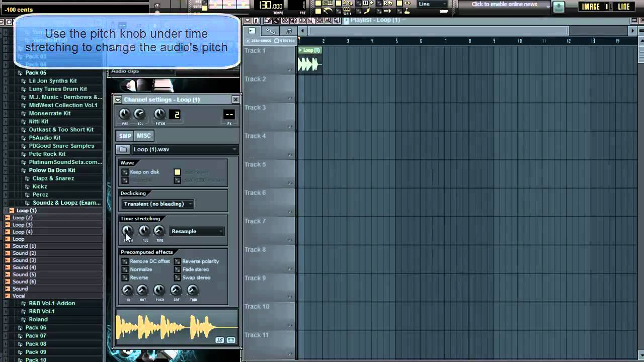This screenshot has height=362, width=644.
Task: Open the Resample stretch method dropdown
Action: tap(197, 231)
